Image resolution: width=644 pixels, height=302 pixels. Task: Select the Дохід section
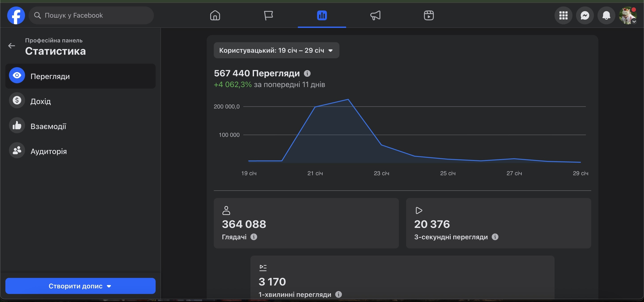click(40, 101)
